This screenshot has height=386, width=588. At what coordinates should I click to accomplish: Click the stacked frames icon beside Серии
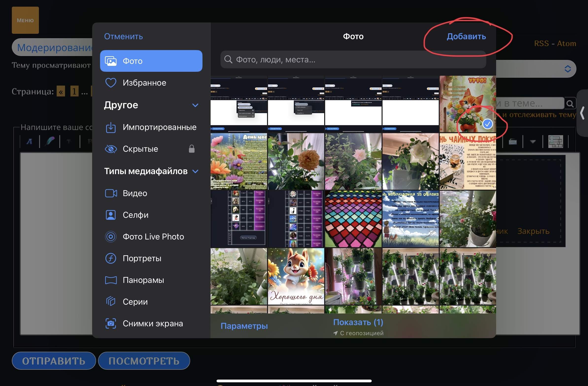111,302
